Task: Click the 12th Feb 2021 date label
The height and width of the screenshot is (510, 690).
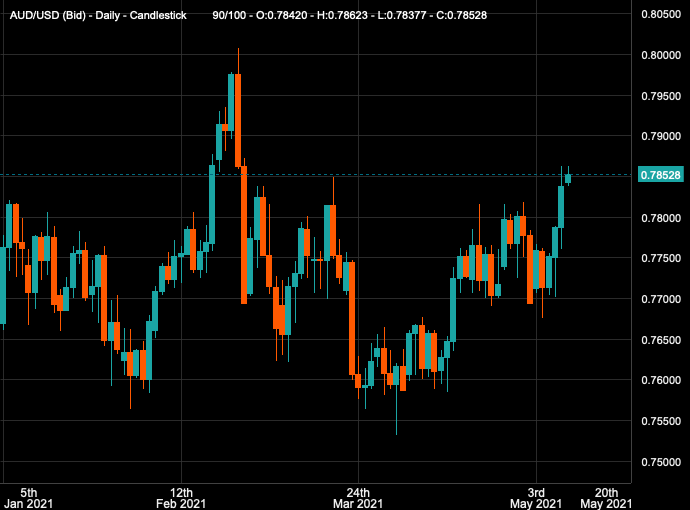Action: point(181,498)
